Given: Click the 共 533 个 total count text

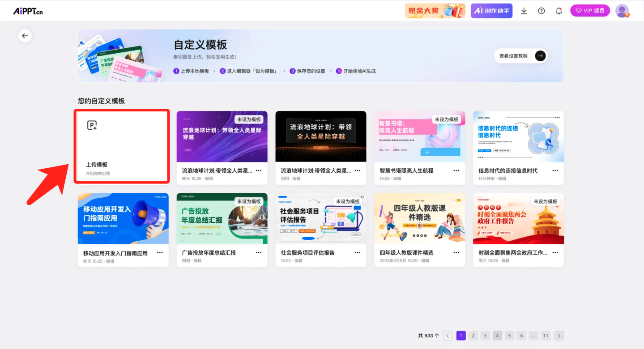Looking at the screenshot, I should 429,336.
